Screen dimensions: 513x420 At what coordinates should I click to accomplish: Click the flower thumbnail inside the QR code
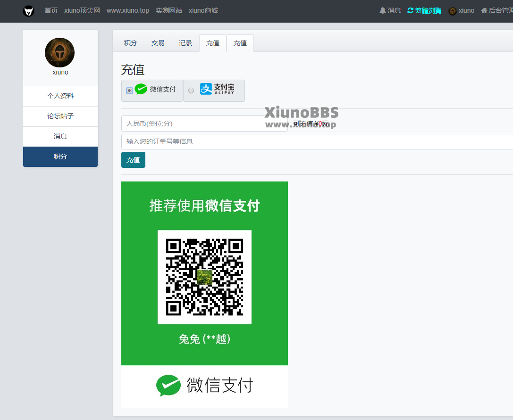click(x=204, y=277)
